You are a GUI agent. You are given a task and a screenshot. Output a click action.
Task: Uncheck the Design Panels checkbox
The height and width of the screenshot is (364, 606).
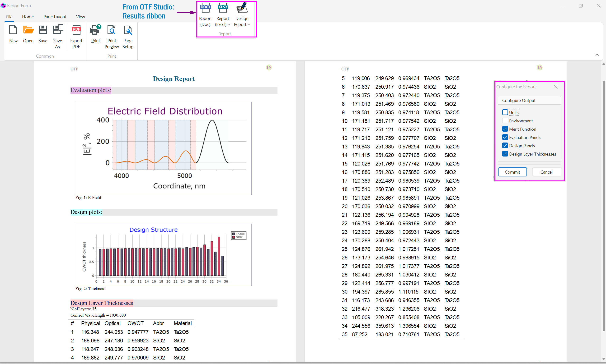[505, 146]
